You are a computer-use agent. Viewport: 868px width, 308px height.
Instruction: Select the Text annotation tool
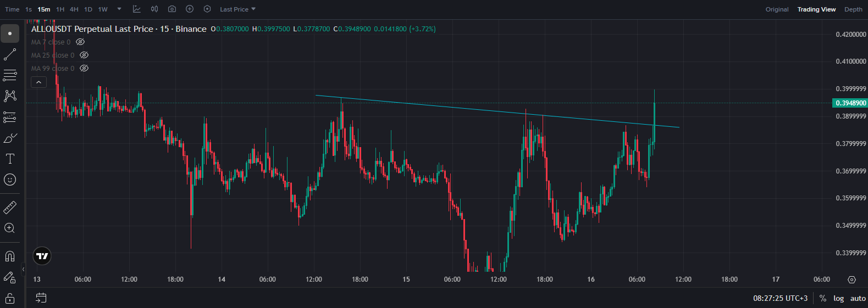coord(10,159)
